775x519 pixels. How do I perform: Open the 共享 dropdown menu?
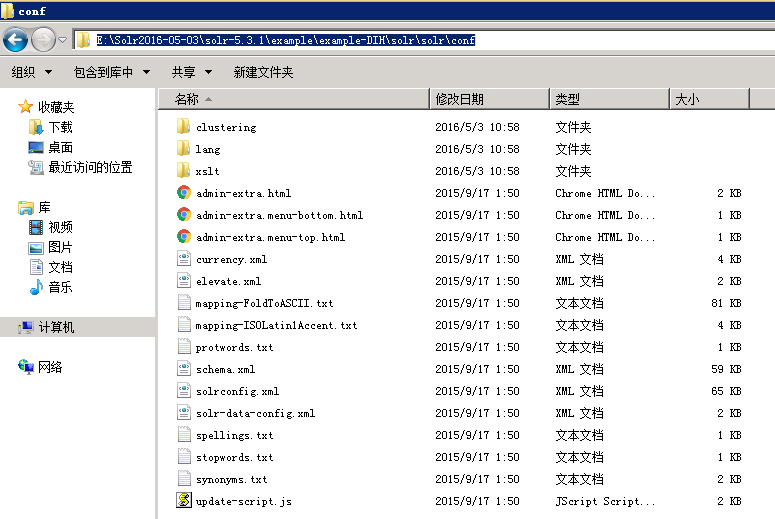coord(192,72)
